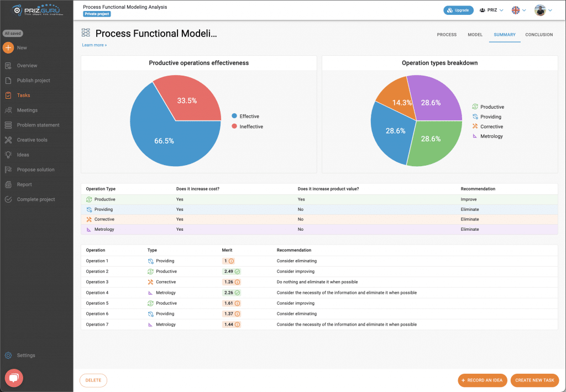Image resolution: width=566 pixels, height=392 pixels.
Task: Click the Operation 7 row name
Action: click(97, 325)
